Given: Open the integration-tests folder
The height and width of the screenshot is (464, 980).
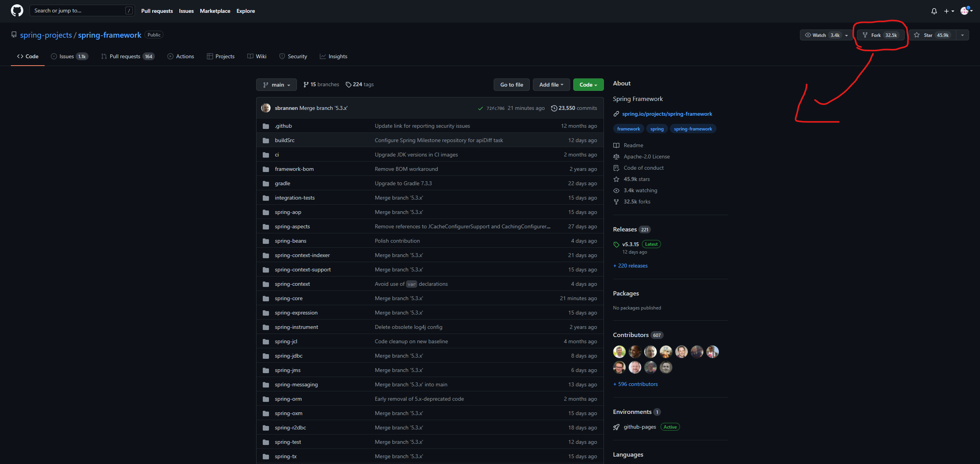Looking at the screenshot, I should tap(295, 198).
